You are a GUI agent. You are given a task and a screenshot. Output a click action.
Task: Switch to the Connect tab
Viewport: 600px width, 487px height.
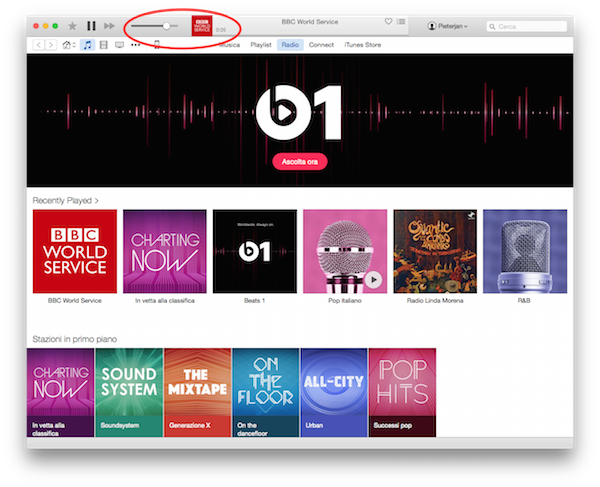click(x=321, y=45)
